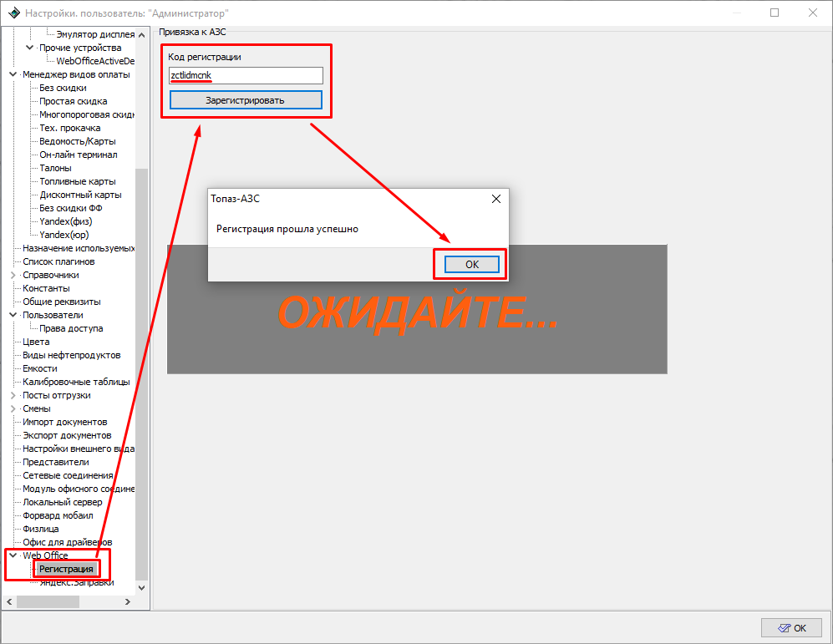Image resolution: width=833 pixels, height=644 pixels.
Task: Click the bottom OK button with checkmark
Action: click(791, 628)
